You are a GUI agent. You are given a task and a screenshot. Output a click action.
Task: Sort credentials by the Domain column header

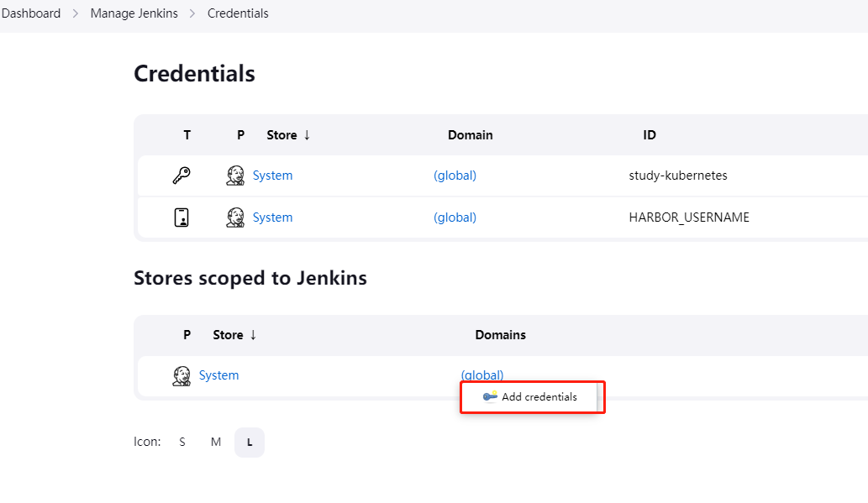click(x=470, y=134)
